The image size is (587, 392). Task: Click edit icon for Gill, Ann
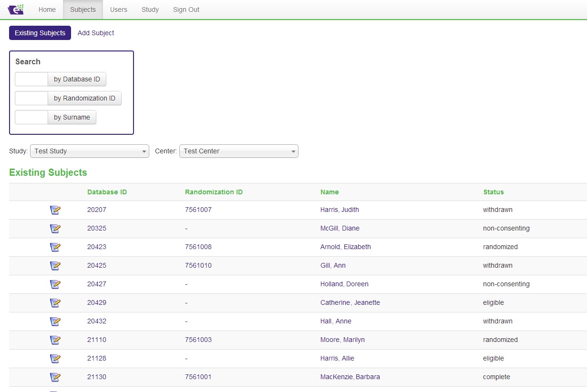click(55, 266)
